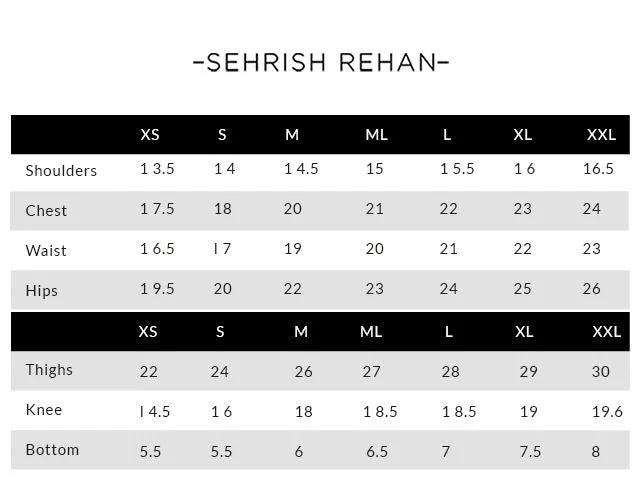Select the Thighs measurement for size S
The image size is (641, 479).
click(220, 372)
